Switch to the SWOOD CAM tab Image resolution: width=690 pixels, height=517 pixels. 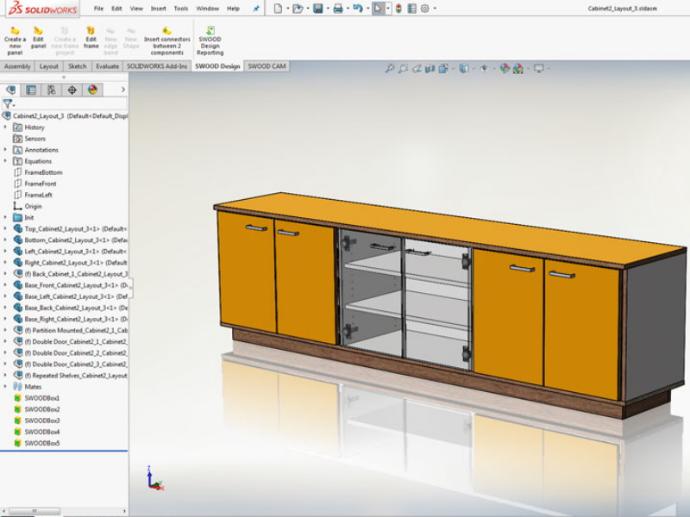[267, 66]
